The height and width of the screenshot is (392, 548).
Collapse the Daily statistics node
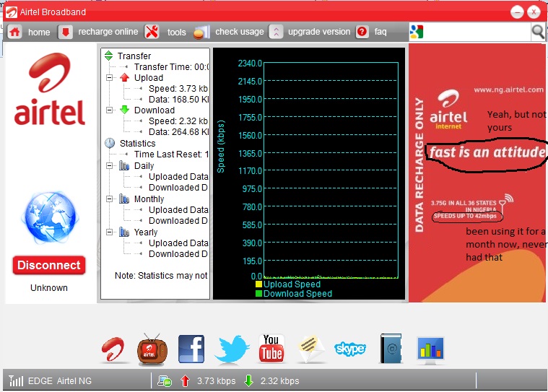point(110,166)
